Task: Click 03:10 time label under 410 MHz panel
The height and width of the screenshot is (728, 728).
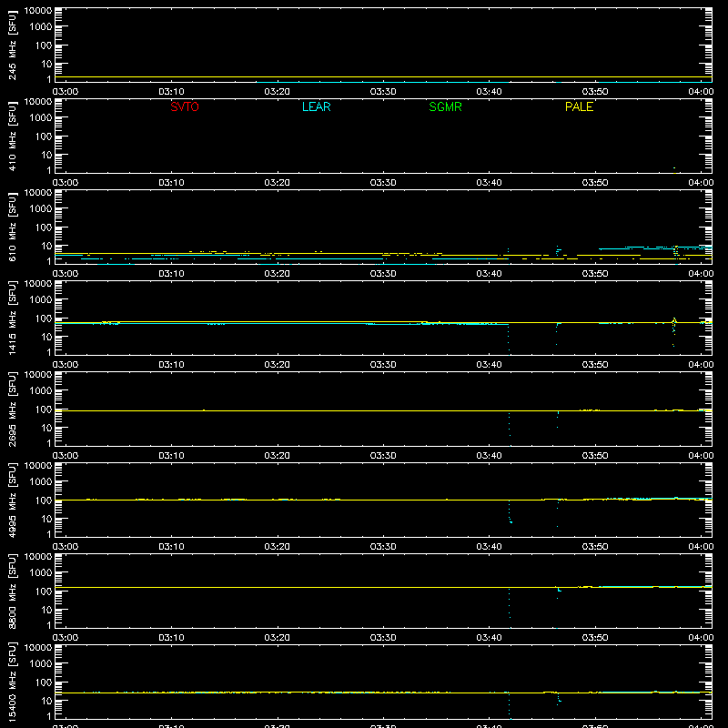Action: (171, 183)
